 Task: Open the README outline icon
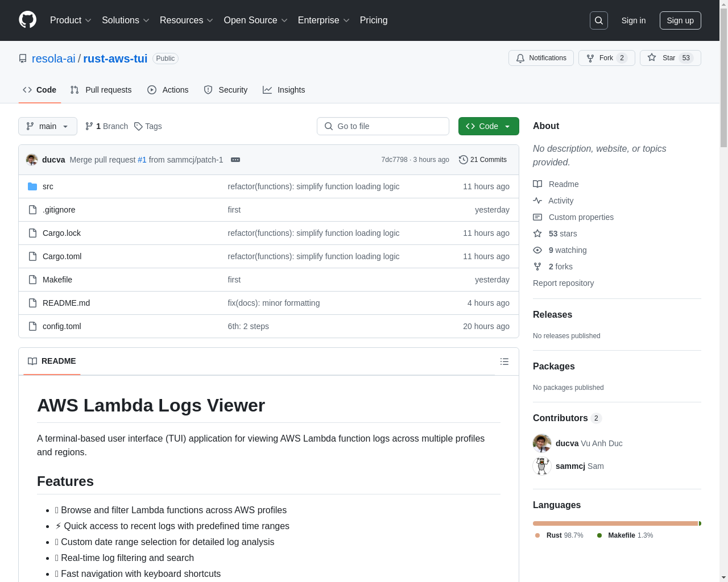coord(504,361)
